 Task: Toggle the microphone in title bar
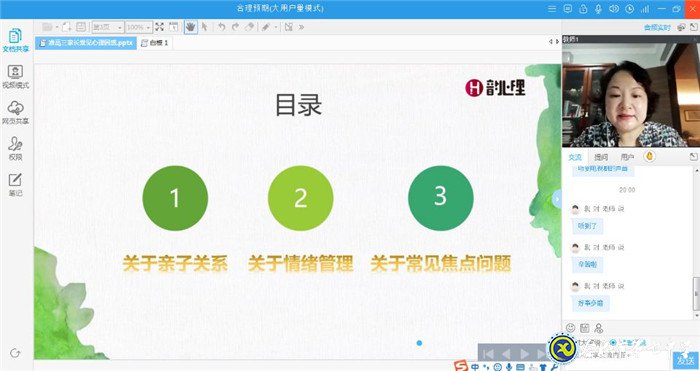pos(598,9)
